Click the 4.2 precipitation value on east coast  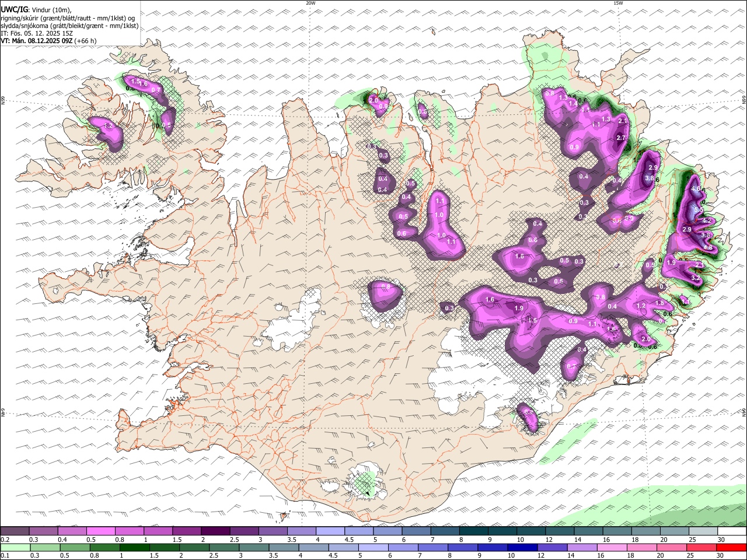pos(707,220)
